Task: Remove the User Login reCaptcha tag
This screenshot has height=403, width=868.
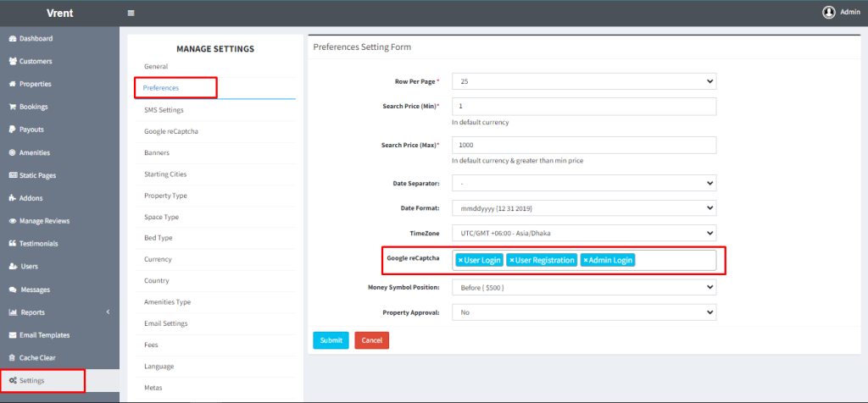Action: tap(460, 261)
